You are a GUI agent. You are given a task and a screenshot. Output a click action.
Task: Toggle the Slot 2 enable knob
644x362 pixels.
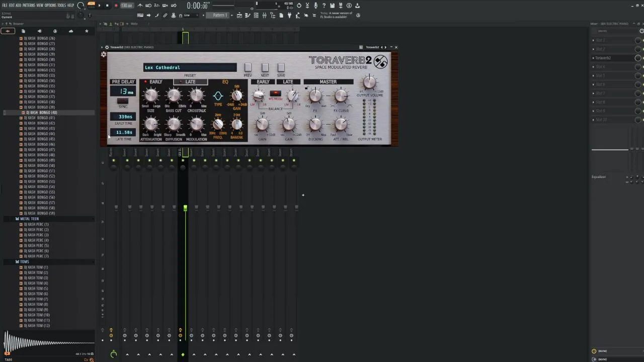(x=638, y=49)
